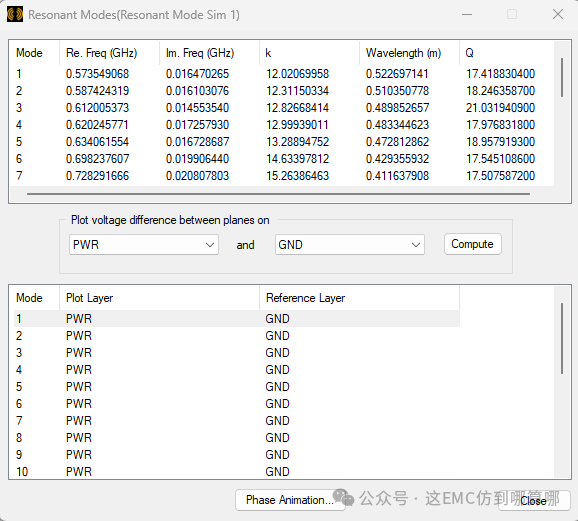The height and width of the screenshot is (521, 578).
Task: Click imaginary frequency 0.016470265
Action: (197, 74)
